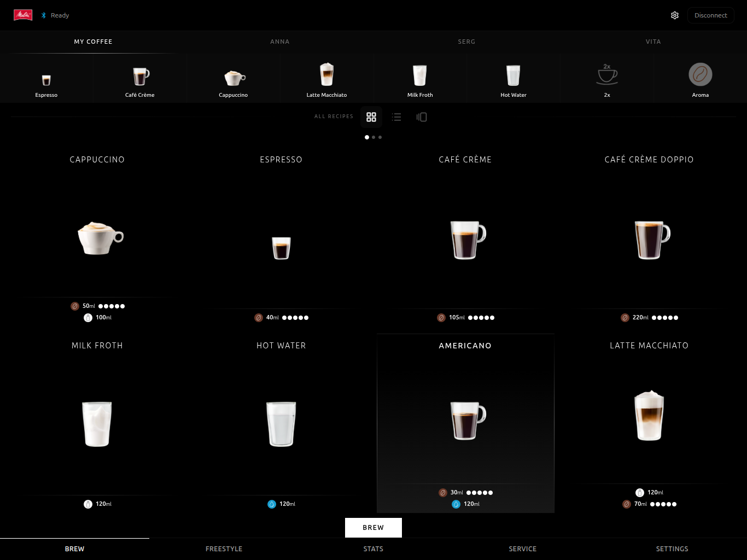Click the Bluetooth status icon
This screenshot has height=560, width=747.
tap(44, 15)
